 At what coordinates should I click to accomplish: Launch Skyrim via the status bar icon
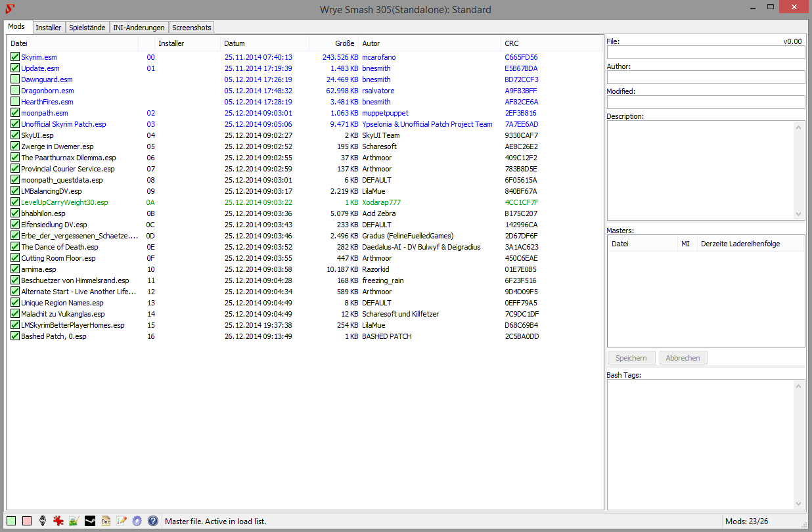point(43,521)
